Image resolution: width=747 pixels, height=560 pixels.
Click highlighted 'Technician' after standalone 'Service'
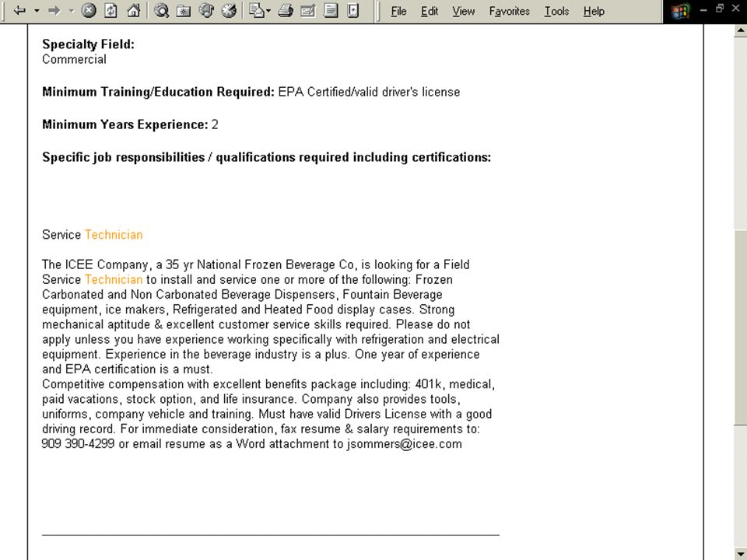click(x=114, y=235)
